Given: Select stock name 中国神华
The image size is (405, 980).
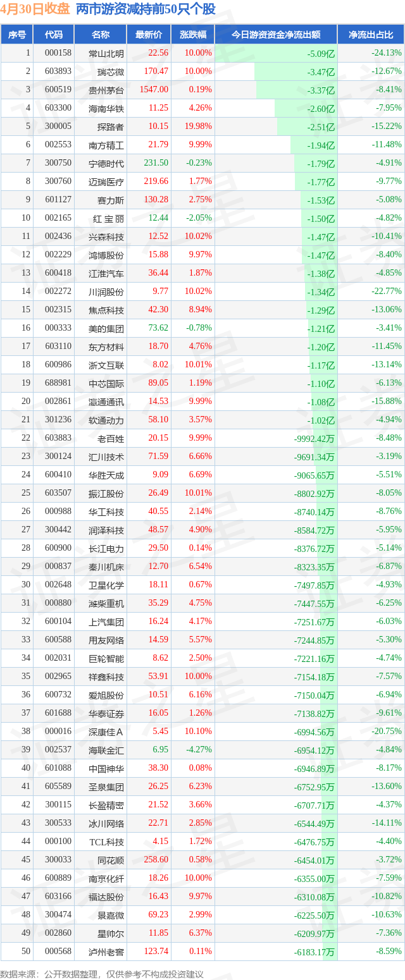Looking at the screenshot, I should point(107,768).
